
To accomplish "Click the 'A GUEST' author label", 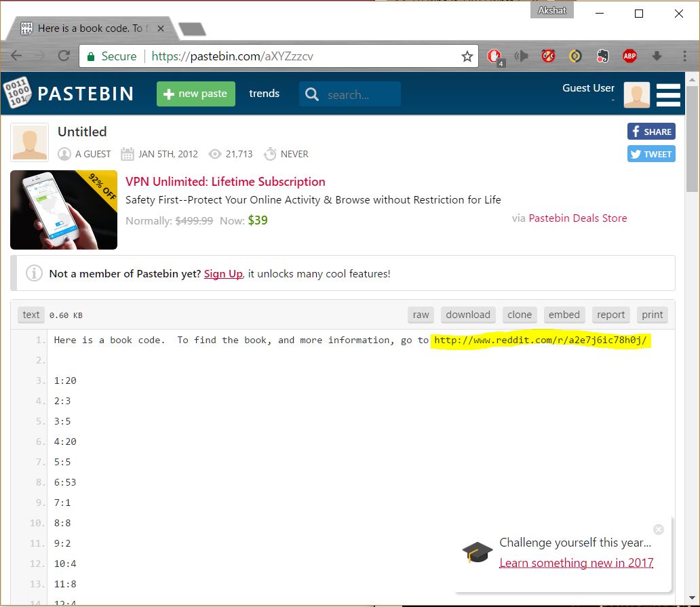I will (93, 154).
